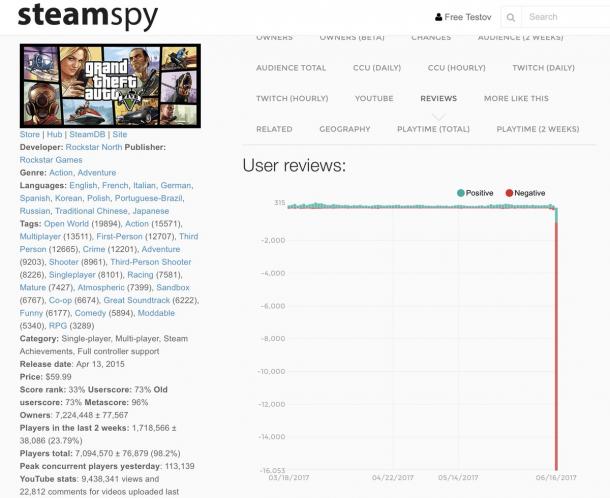Open the Mature tag
This screenshot has height=498, width=610.
pos(33,288)
